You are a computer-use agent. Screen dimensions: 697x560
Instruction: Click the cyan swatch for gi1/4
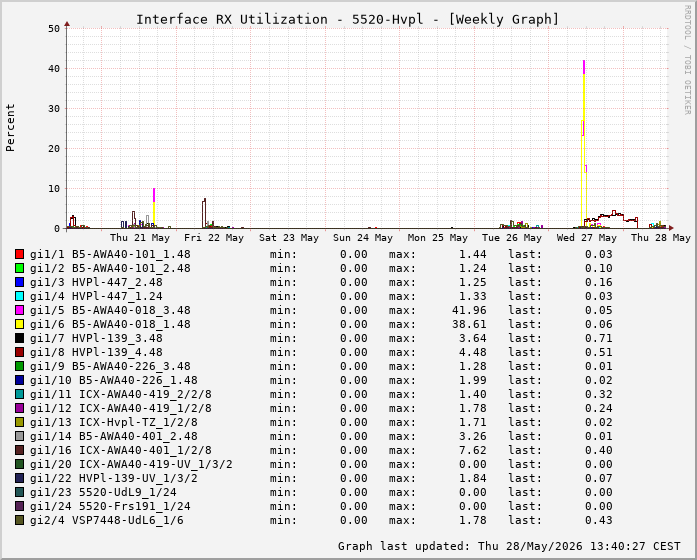[x=19, y=296]
